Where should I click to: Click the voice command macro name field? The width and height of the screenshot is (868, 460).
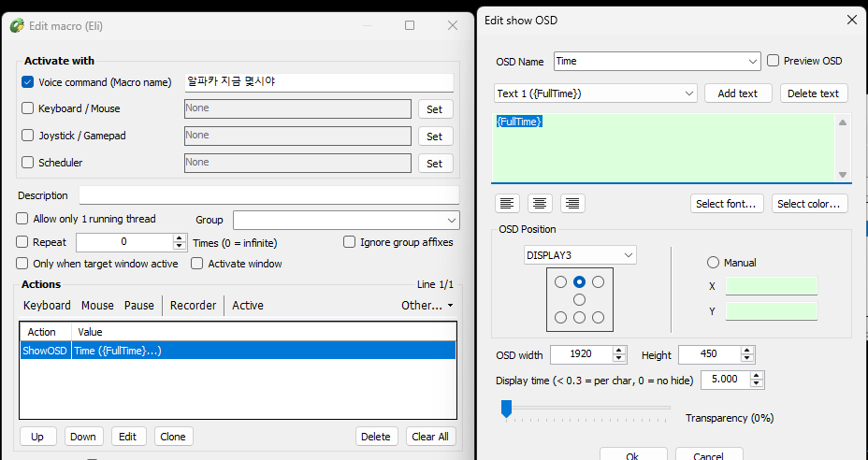[x=319, y=82]
